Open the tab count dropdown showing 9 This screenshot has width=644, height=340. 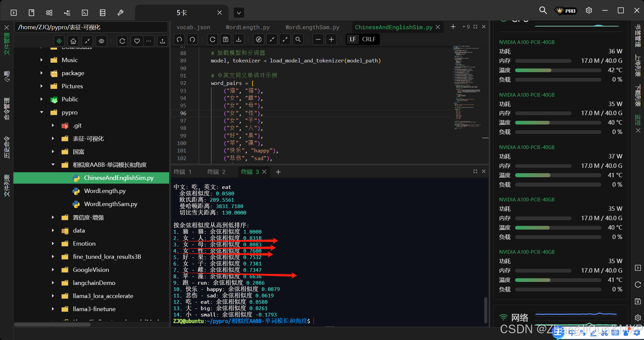(x=466, y=27)
